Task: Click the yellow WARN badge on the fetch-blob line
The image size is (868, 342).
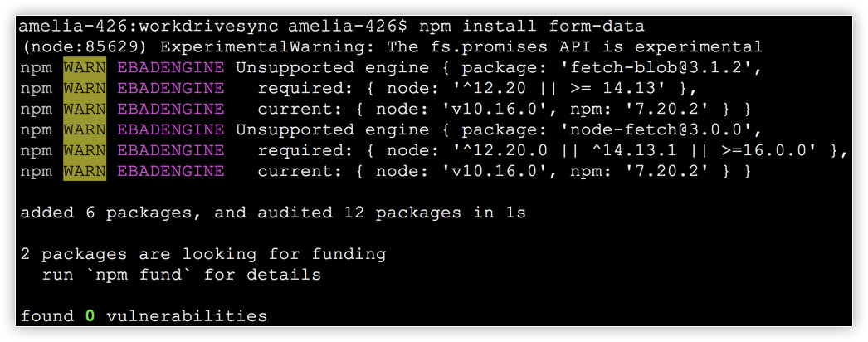Action: (x=85, y=67)
